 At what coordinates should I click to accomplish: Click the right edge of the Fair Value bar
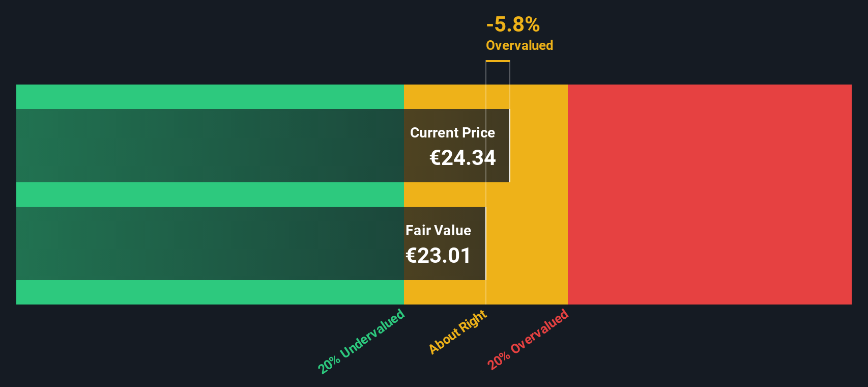click(485, 243)
